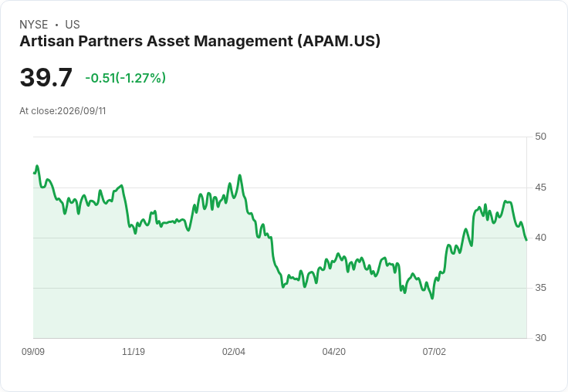Click the 40 value on price axis
Image resolution: width=568 pixels, height=392 pixels.
(540, 238)
